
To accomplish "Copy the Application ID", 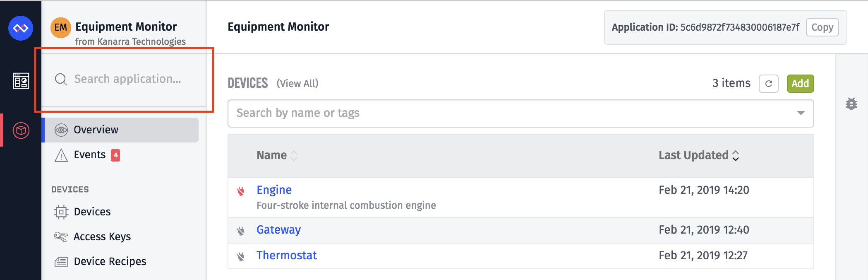I will pos(822,27).
